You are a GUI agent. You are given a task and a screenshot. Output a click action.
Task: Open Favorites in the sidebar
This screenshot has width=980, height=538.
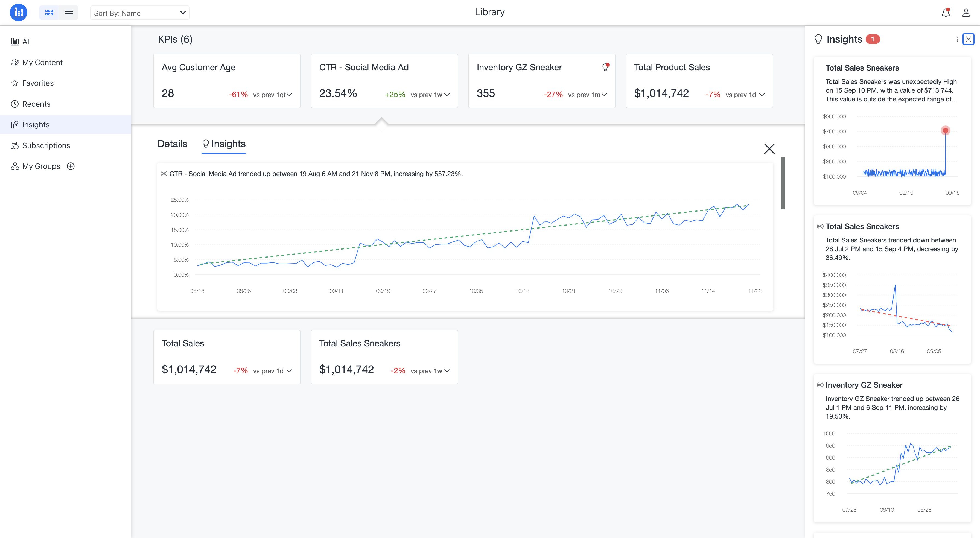pos(38,83)
